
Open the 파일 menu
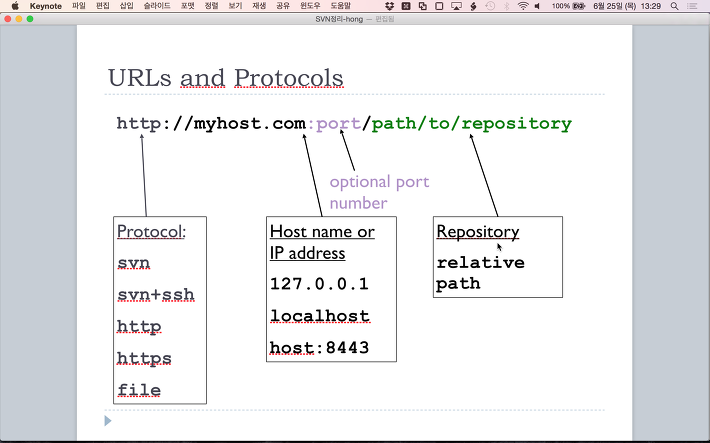click(x=79, y=6)
